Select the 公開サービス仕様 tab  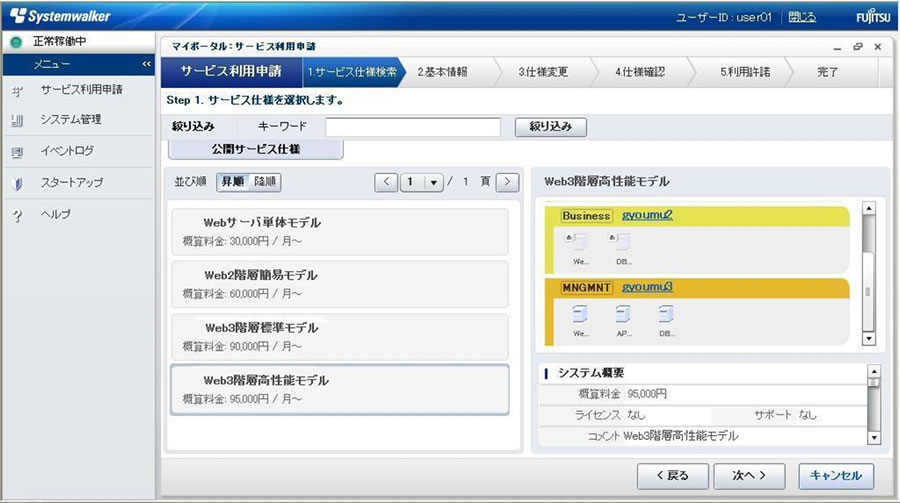click(x=256, y=149)
